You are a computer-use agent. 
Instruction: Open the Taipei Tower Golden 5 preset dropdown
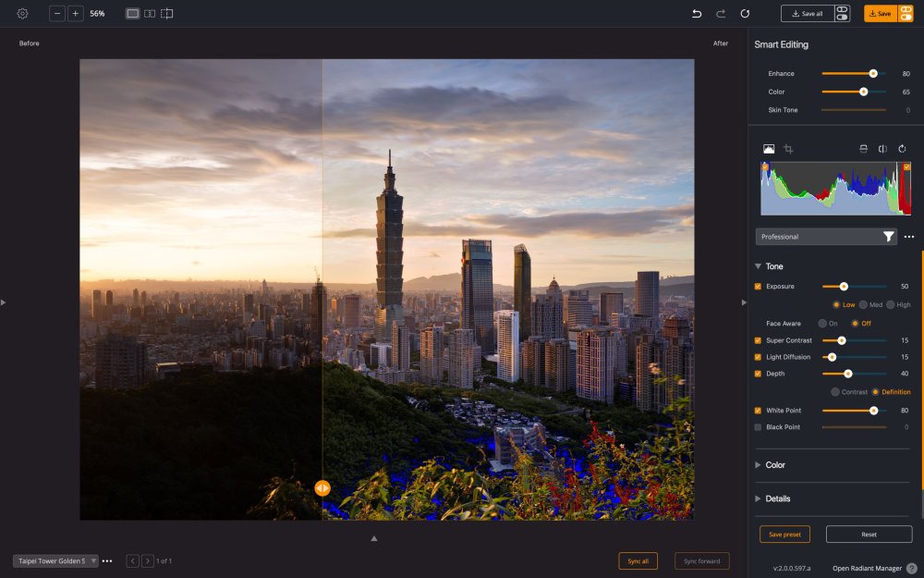(x=55, y=561)
